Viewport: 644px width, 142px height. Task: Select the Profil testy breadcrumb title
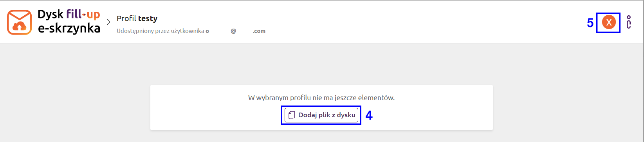[x=137, y=18]
